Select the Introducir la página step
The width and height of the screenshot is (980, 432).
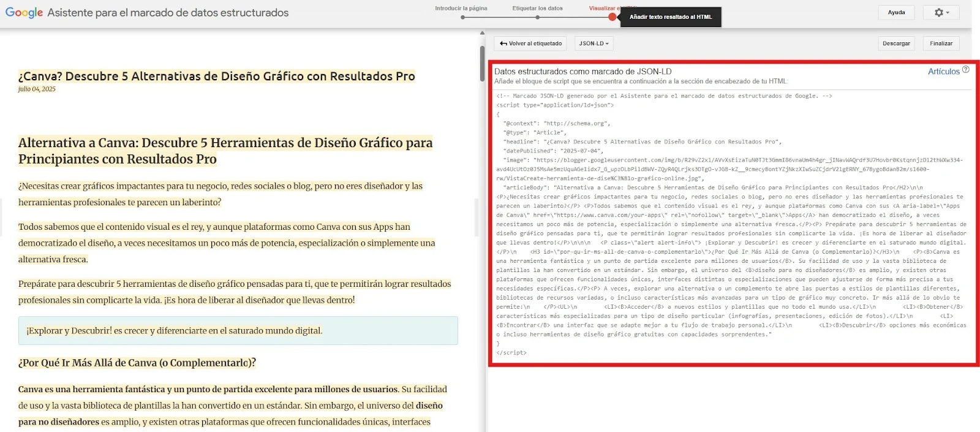[461, 9]
